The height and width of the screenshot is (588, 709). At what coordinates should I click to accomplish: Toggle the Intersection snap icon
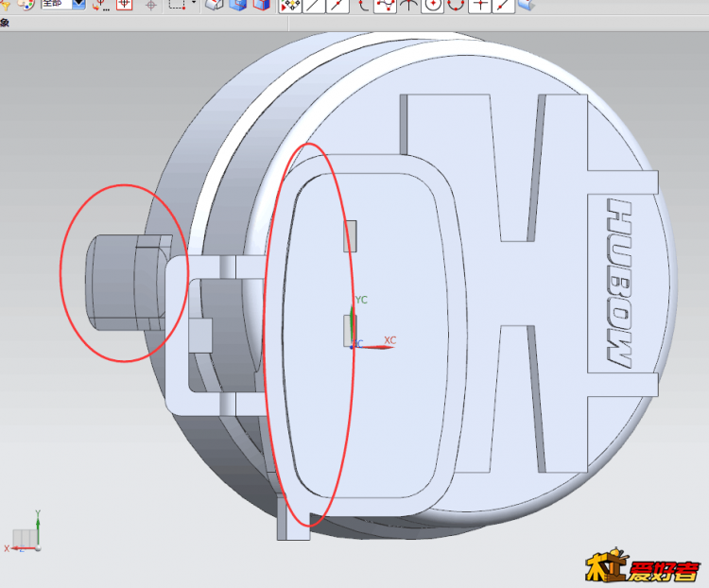408,6
